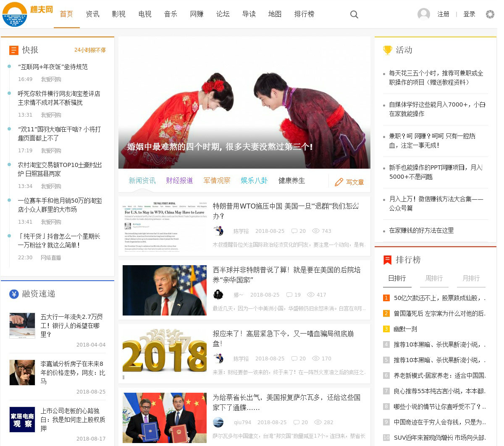Open 网赚 navigation item

[197, 14]
